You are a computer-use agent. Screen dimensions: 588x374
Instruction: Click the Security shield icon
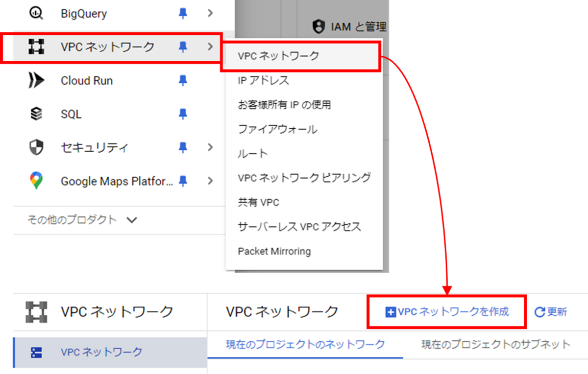(x=36, y=147)
